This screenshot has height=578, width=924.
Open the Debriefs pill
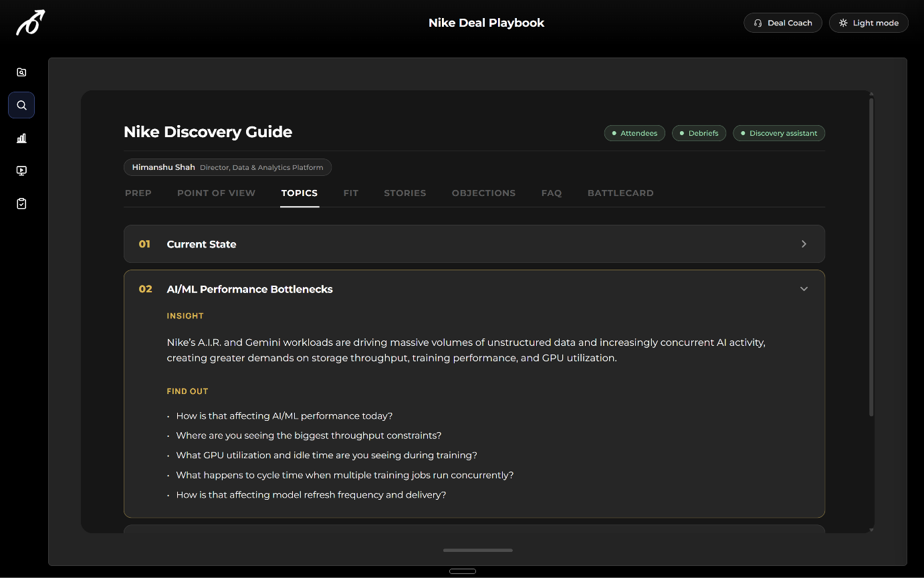(699, 133)
